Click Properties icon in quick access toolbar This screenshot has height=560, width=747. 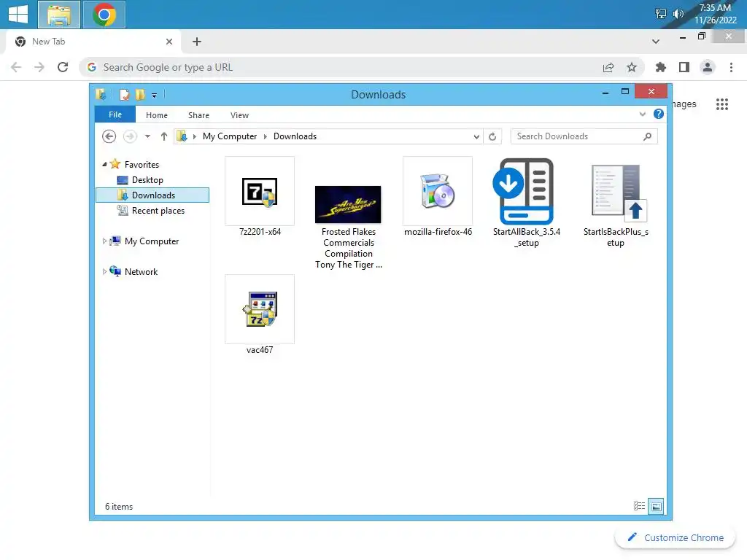124,95
